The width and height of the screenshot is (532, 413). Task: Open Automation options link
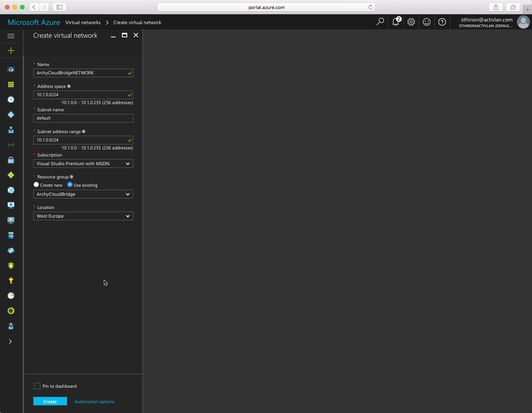point(94,402)
